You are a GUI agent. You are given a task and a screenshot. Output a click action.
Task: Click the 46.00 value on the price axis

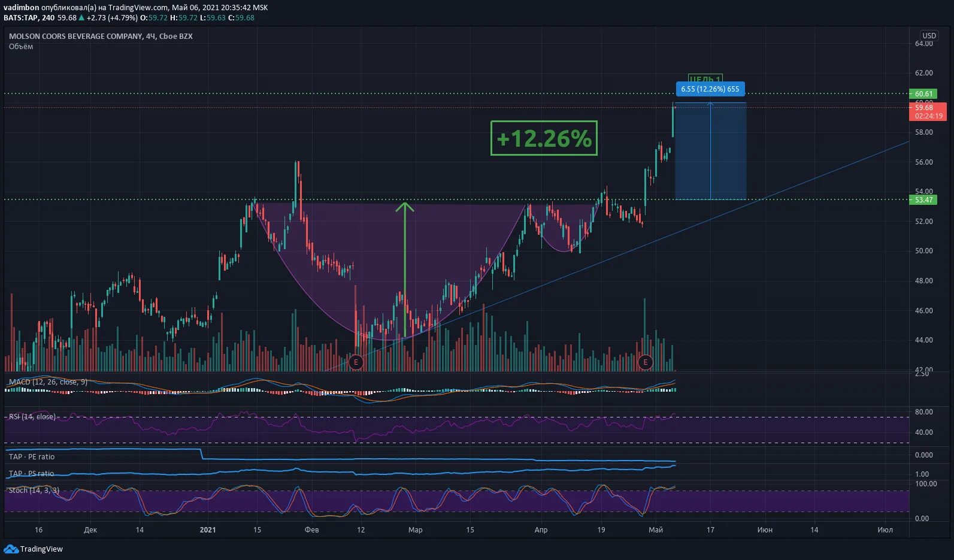[x=924, y=310]
